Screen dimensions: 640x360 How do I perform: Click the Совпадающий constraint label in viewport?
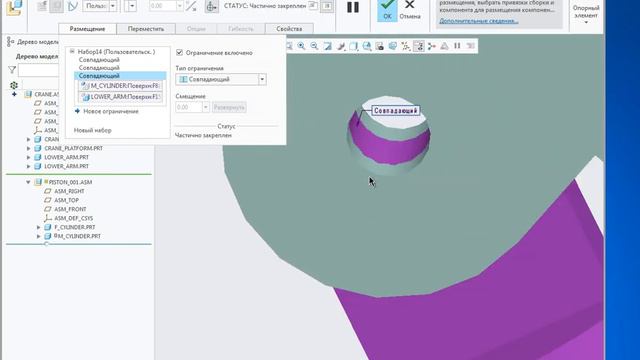(x=396, y=111)
